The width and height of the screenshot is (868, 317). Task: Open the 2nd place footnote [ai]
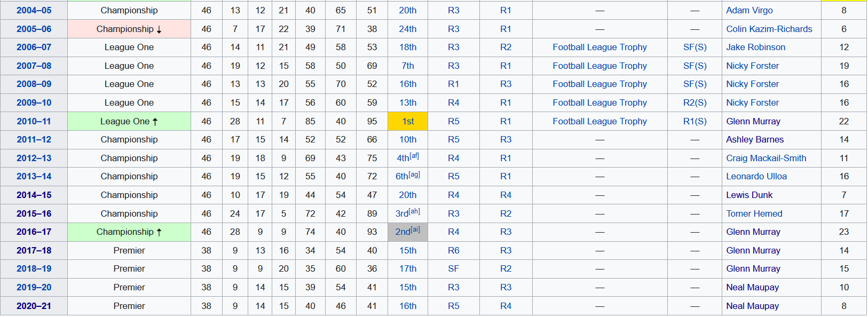[x=415, y=229]
